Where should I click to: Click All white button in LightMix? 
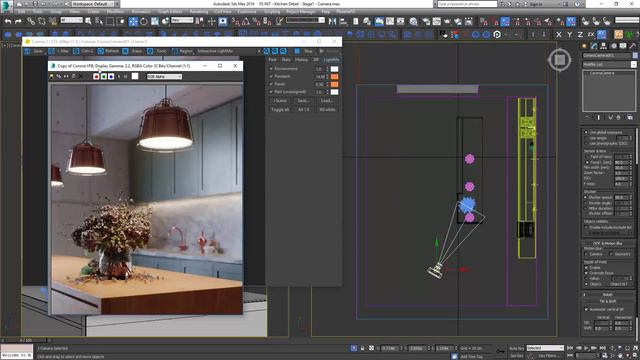tap(327, 109)
